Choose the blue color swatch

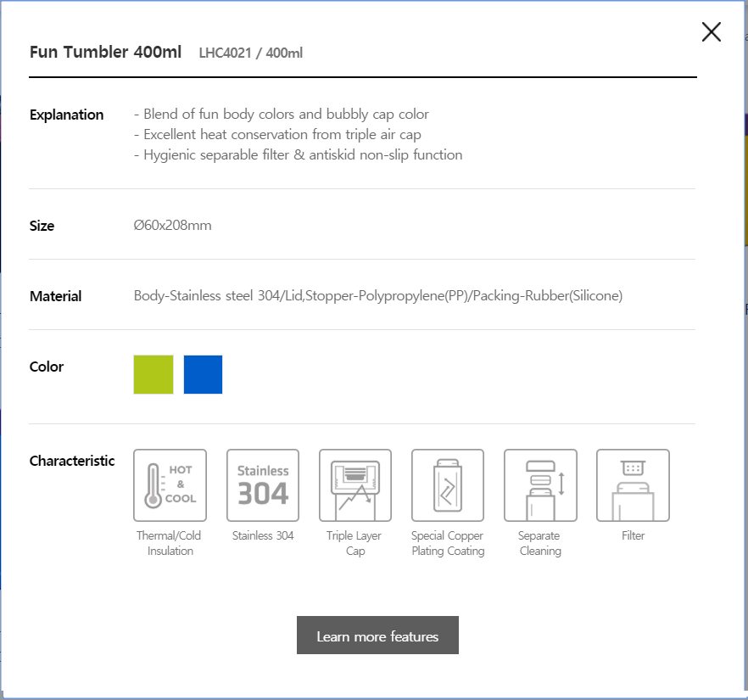click(x=204, y=374)
